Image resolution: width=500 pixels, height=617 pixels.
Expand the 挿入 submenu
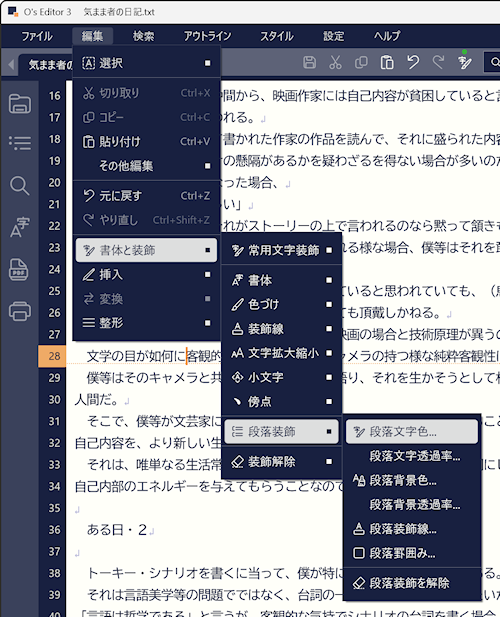tap(146, 274)
